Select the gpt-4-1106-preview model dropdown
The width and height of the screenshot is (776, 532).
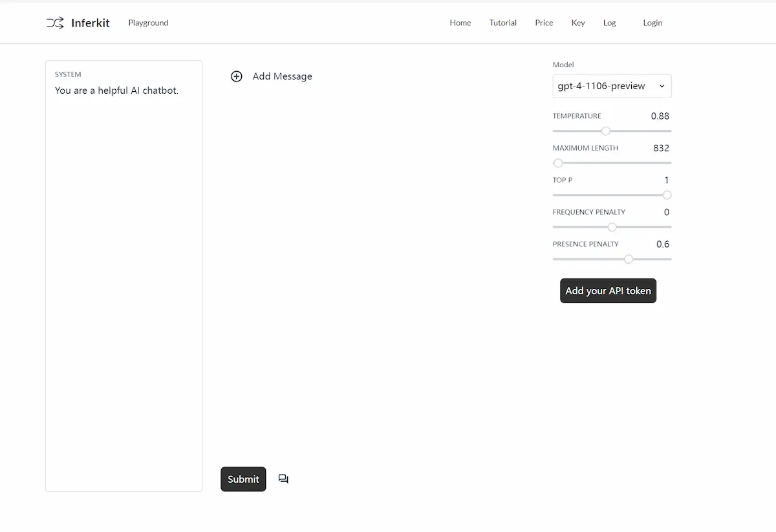point(611,85)
